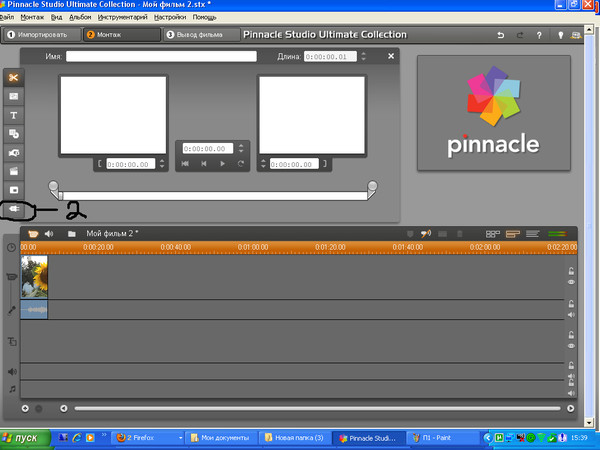Play the clip preview
The image size is (600, 450).
(222, 164)
